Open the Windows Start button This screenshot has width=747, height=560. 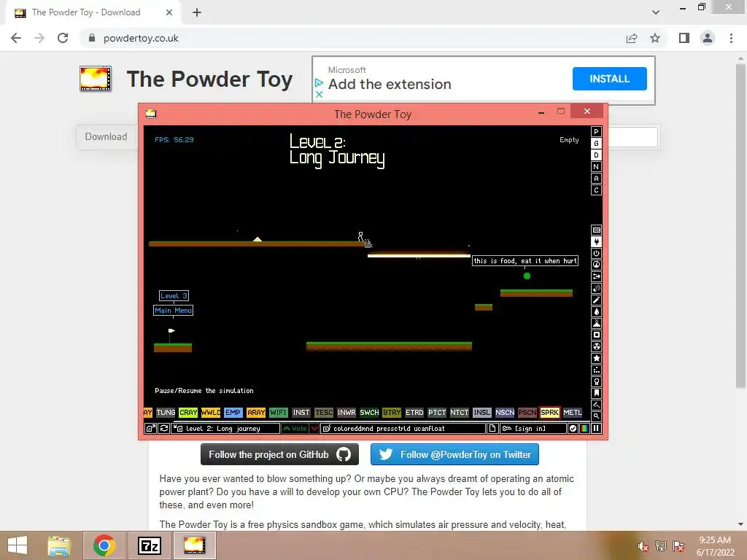coord(18,545)
